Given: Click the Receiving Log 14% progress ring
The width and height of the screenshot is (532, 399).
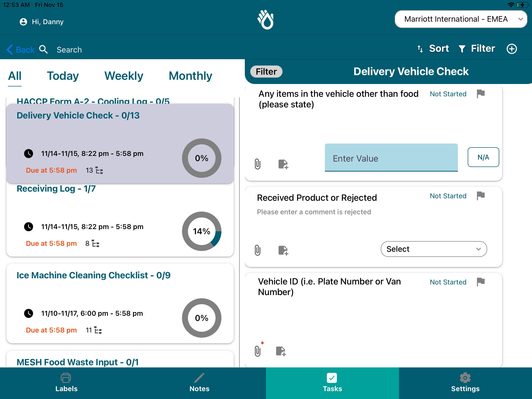Looking at the screenshot, I should (x=201, y=231).
